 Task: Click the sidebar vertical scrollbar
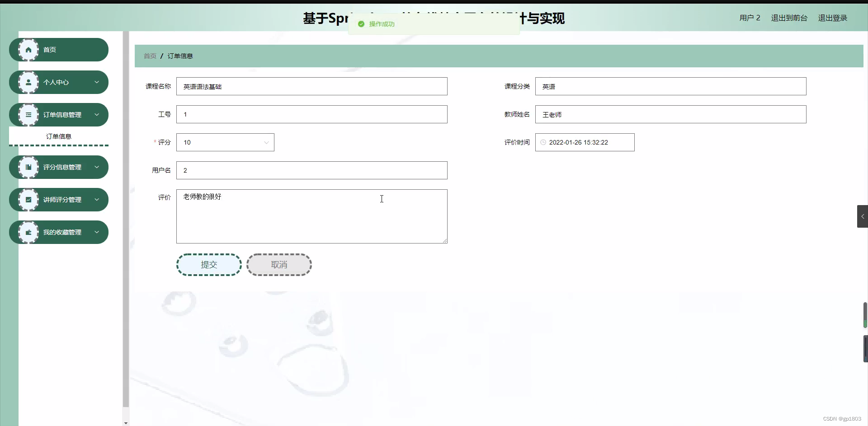(x=126, y=219)
